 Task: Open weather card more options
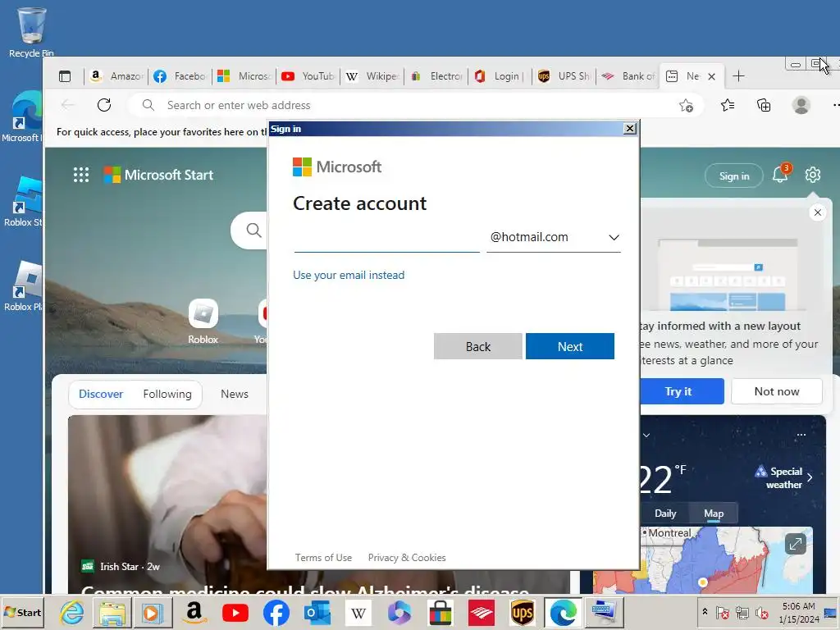pos(801,435)
